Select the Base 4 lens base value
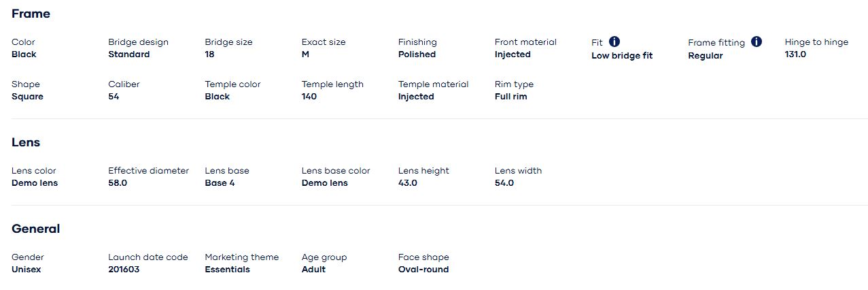 point(220,183)
